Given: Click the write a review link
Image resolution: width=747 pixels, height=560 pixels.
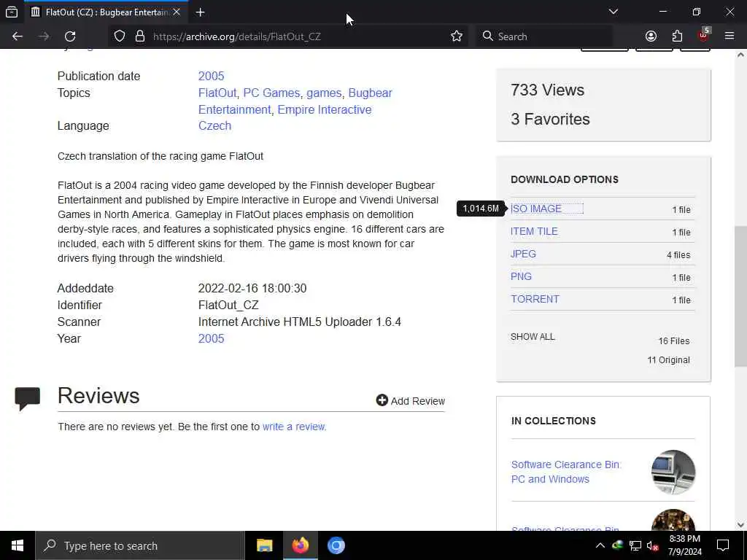Looking at the screenshot, I should click(x=294, y=427).
